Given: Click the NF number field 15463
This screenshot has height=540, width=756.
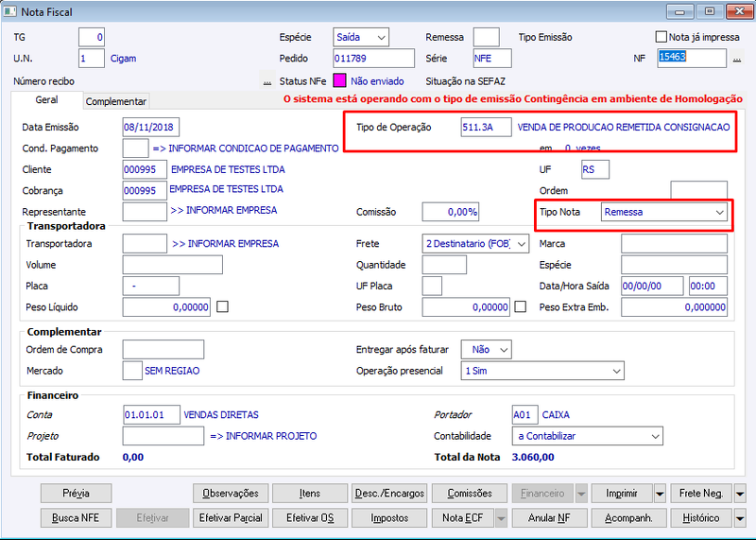Looking at the screenshot, I should coord(692,59).
